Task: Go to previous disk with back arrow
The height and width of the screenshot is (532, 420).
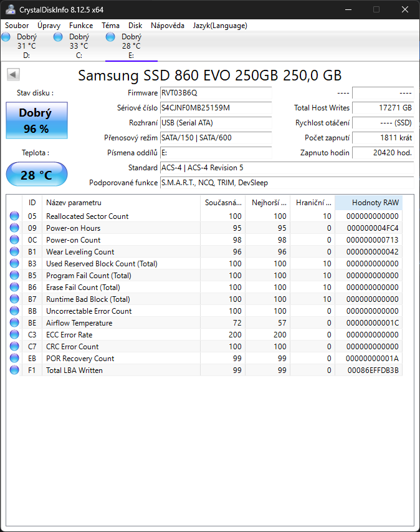Action: pos(14,75)
